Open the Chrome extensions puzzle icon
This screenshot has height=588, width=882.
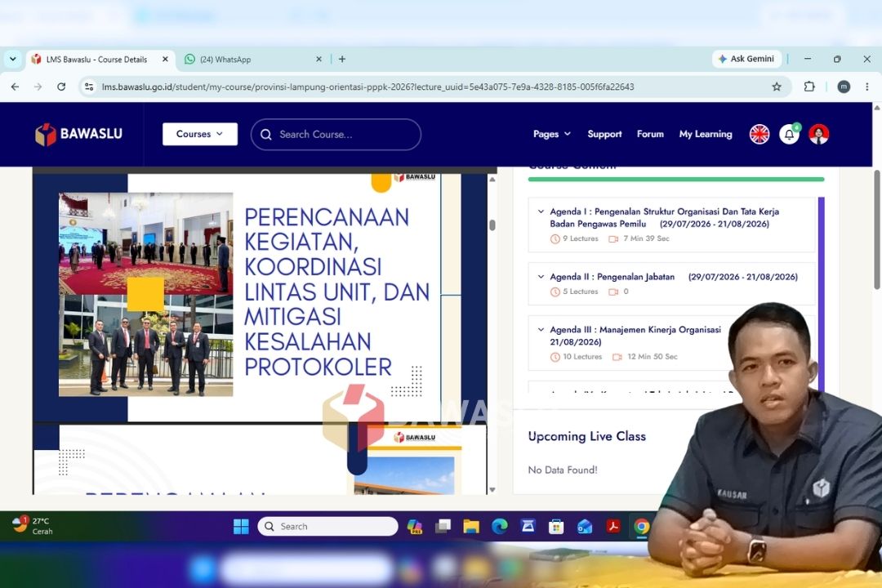point(808,87)
